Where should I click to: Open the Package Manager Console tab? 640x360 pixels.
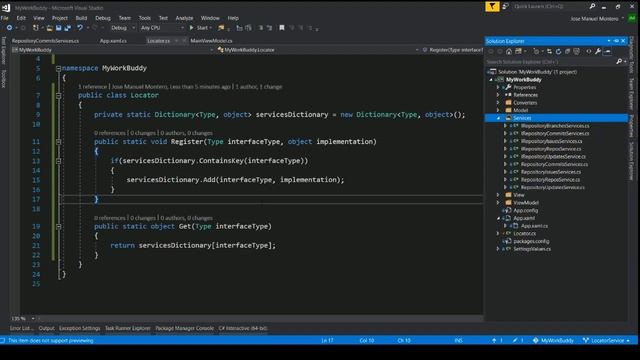184,328
